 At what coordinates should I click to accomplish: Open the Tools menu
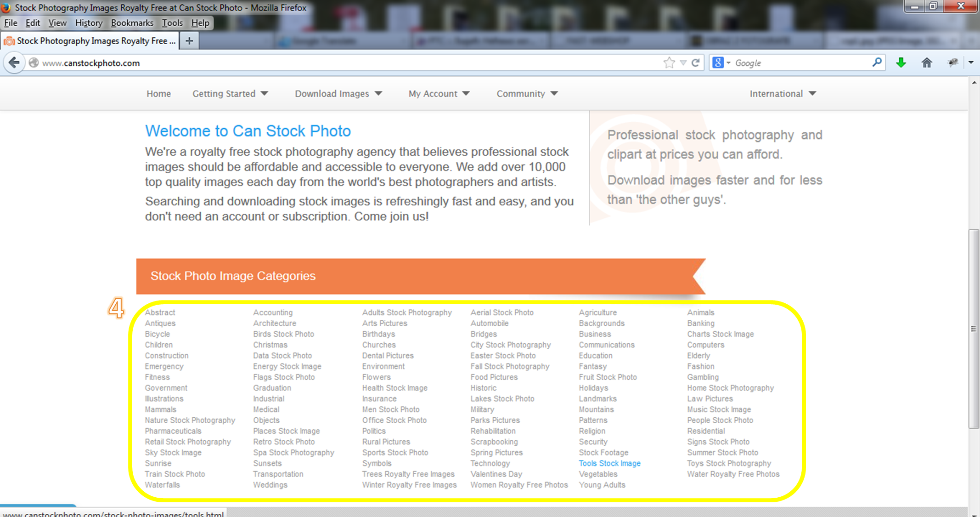[x=172, y=23]
